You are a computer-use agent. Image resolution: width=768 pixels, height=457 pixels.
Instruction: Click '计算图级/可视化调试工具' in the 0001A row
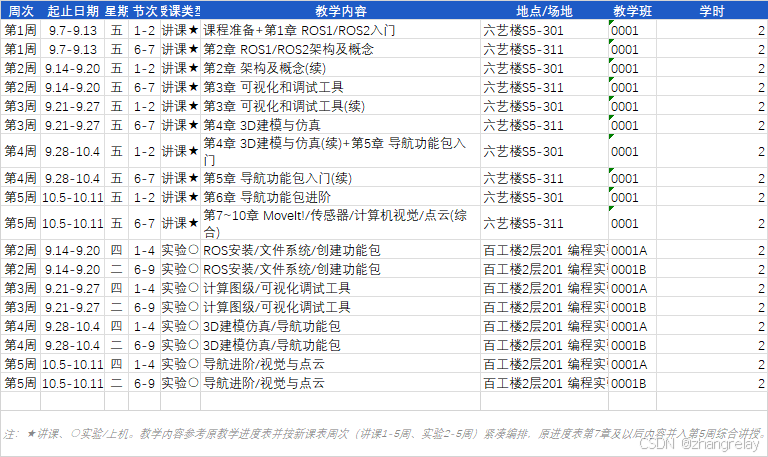click(x=340, y=288)
